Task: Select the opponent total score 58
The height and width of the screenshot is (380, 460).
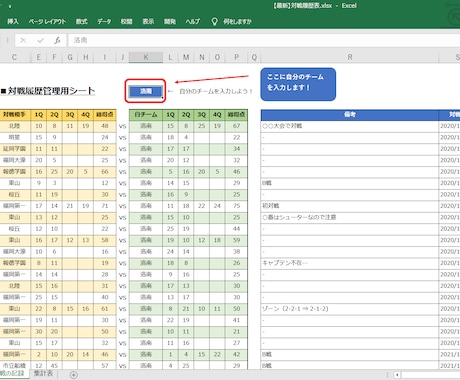Action: point(105,240)
